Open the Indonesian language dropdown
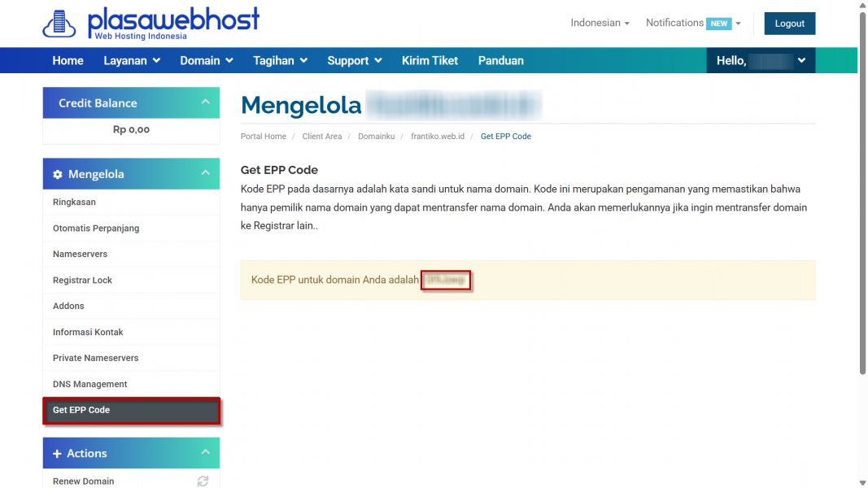 pos(600,23)
